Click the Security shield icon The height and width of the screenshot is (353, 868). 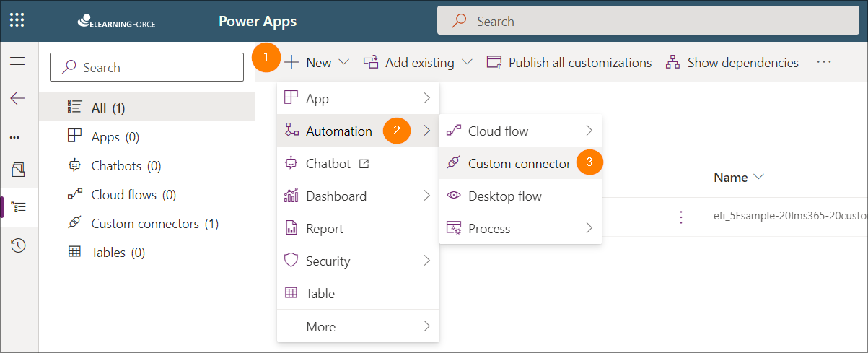(x=291, y=261)
